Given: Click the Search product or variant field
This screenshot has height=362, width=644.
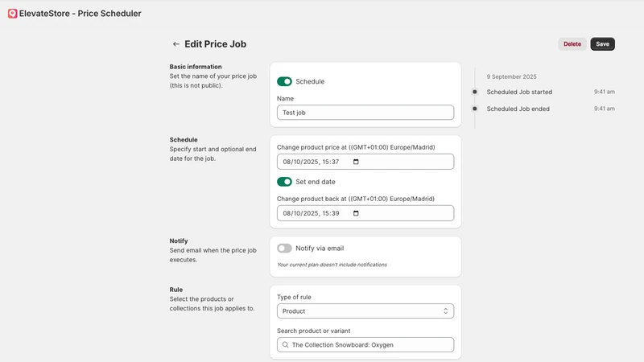Looking at the screenshot, I should pos(365,345).
